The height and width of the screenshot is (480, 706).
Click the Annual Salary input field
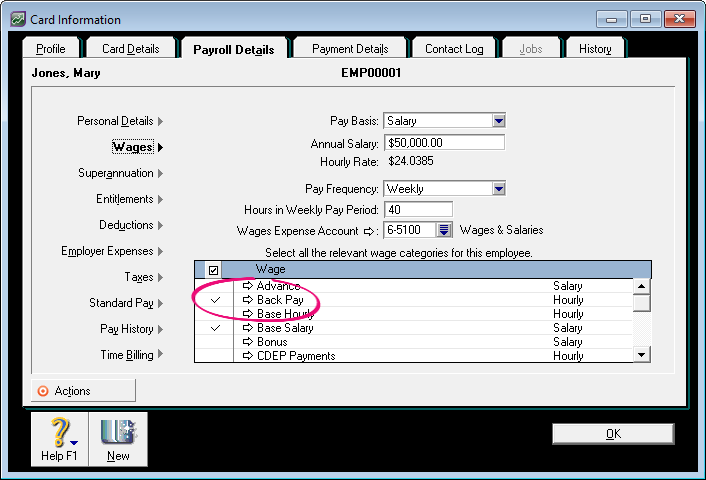point(443,143)
